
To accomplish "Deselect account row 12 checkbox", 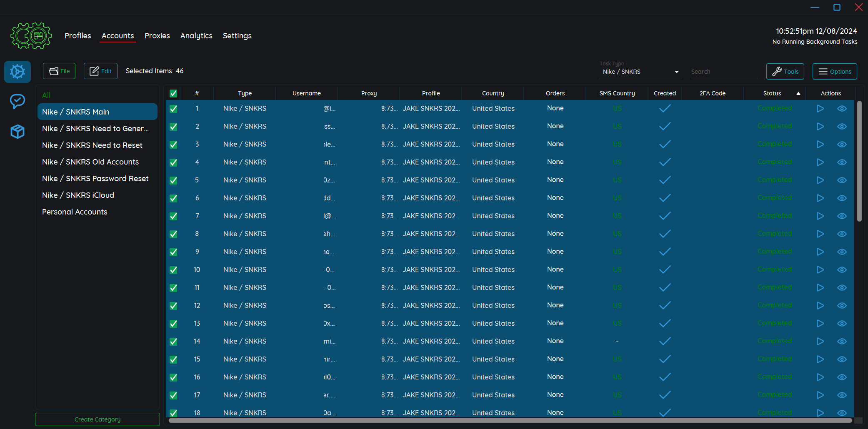I will 173,306.
